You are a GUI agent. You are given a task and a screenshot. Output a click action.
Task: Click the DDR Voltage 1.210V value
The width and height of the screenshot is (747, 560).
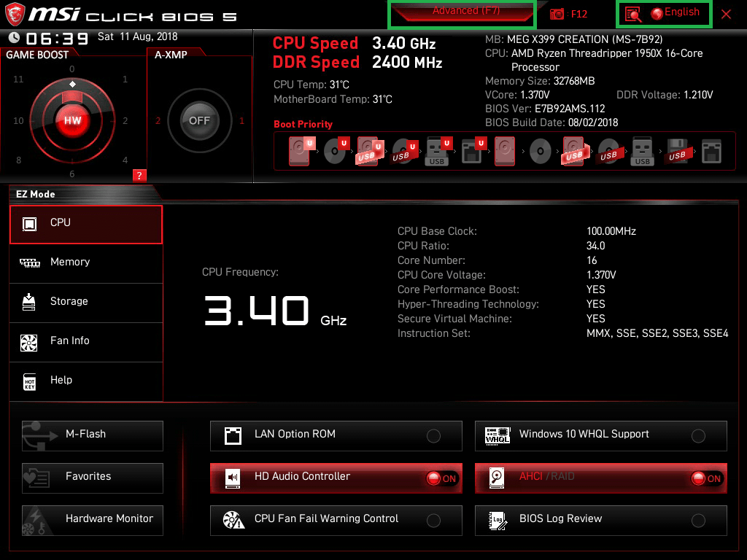(x=698, y=95)
